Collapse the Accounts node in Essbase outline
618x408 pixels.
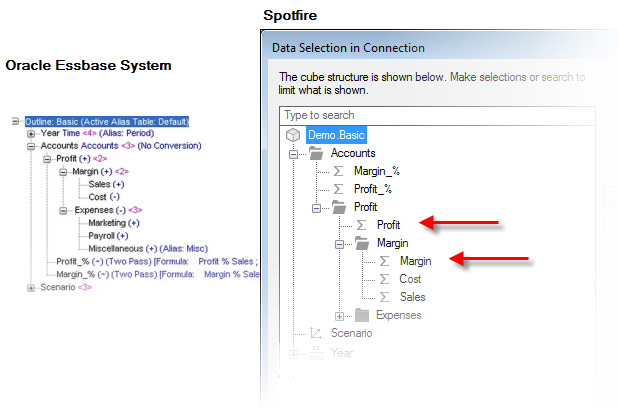tap(31, 147)
